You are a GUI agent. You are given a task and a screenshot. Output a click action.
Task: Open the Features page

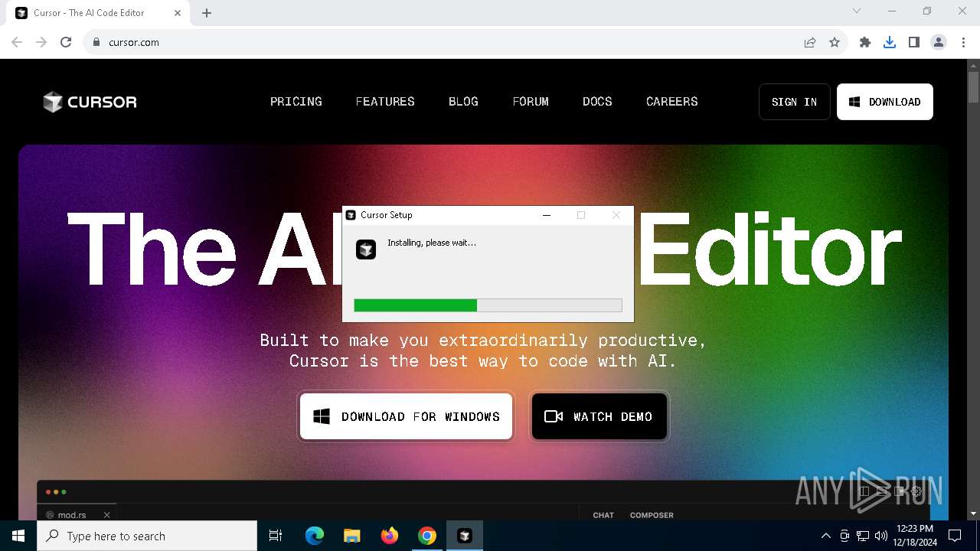[385, 102]
